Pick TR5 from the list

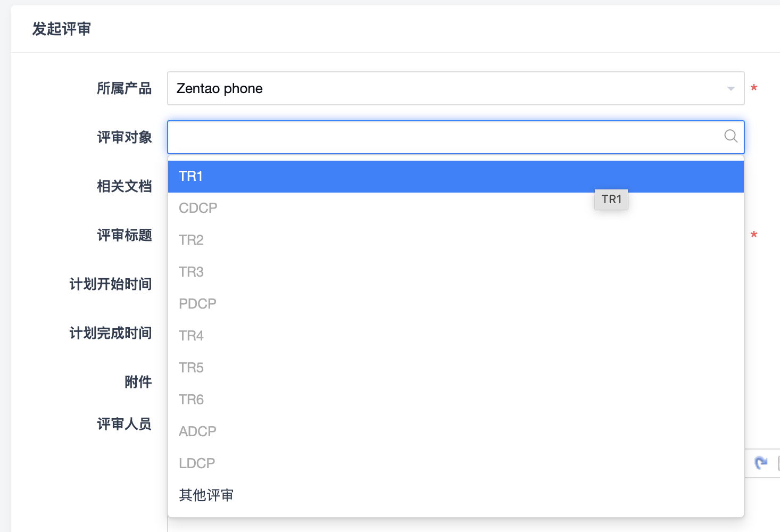191,368
